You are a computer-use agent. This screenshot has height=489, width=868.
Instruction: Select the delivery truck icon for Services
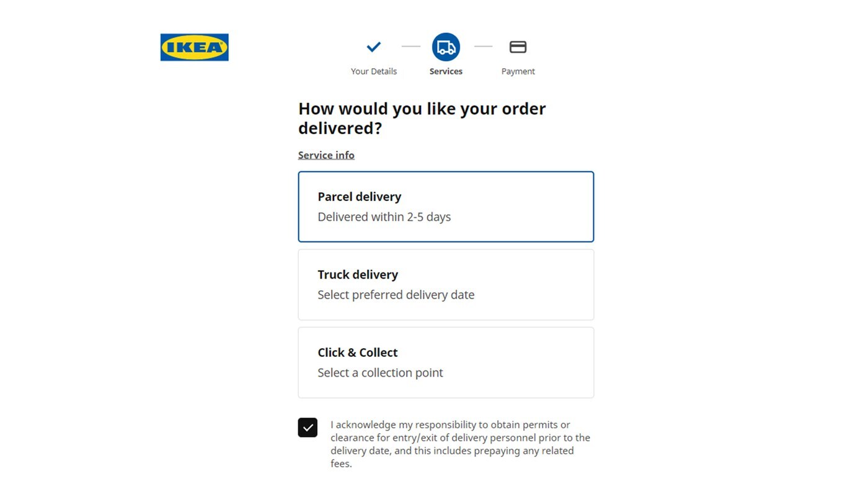pos(446,47)
